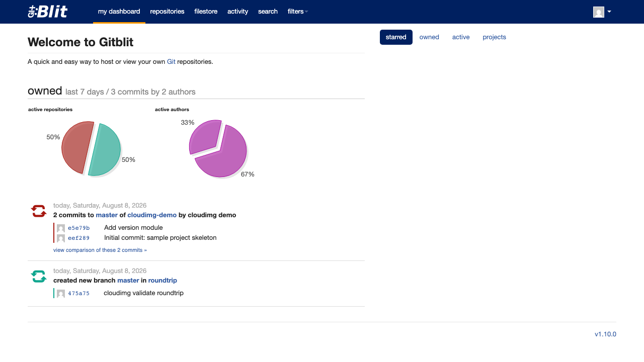Click the avatar beside commit 475a75
Viewport: 644px width, 362px height.
pyautogui.click(x=61, y=294)
